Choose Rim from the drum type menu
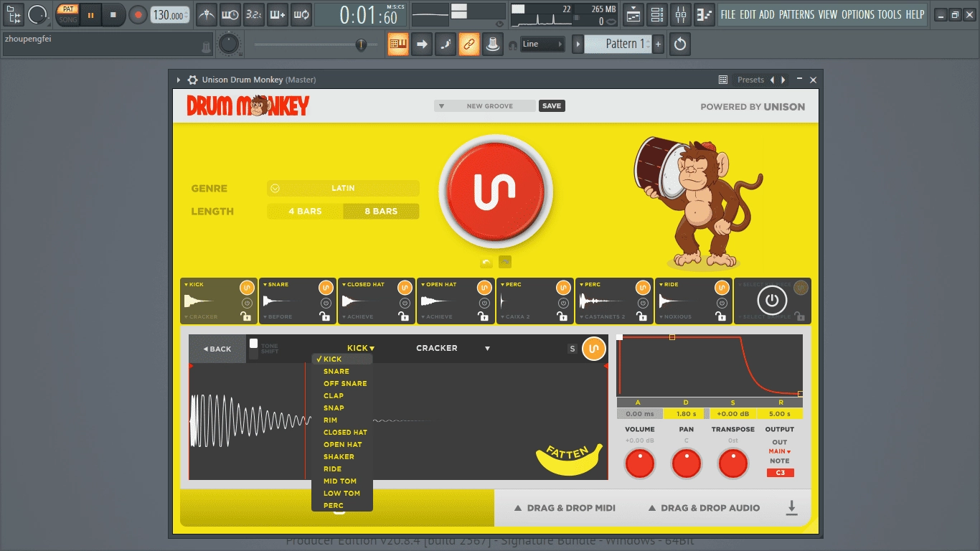The height and width of the screenshot is (551, 980). pyautogui.click(x=342, y=420)
